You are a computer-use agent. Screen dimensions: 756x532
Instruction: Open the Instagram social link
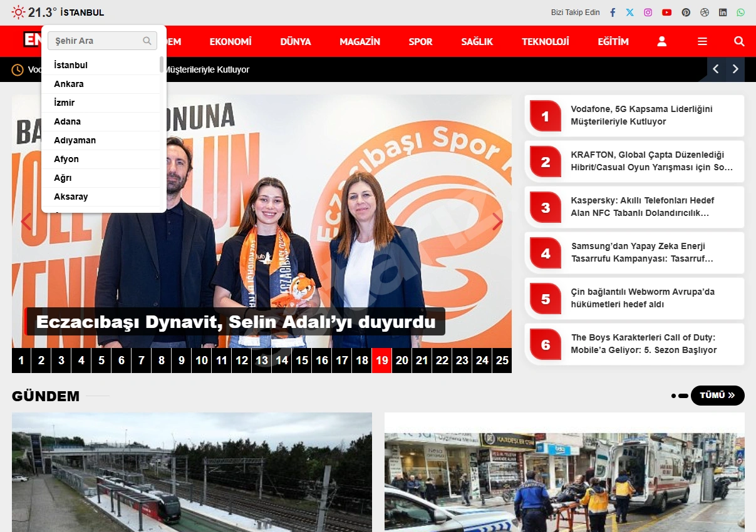coord(648,13)
